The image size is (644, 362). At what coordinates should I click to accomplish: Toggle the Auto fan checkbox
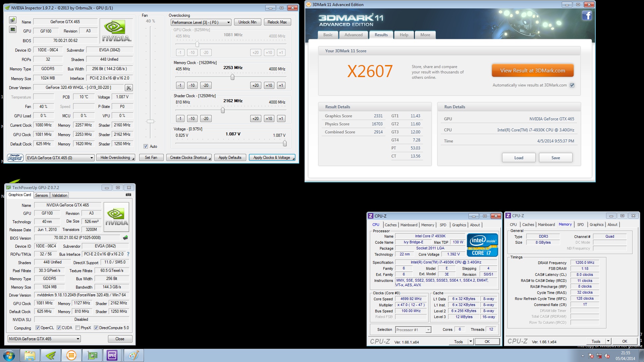pos(146,146)
